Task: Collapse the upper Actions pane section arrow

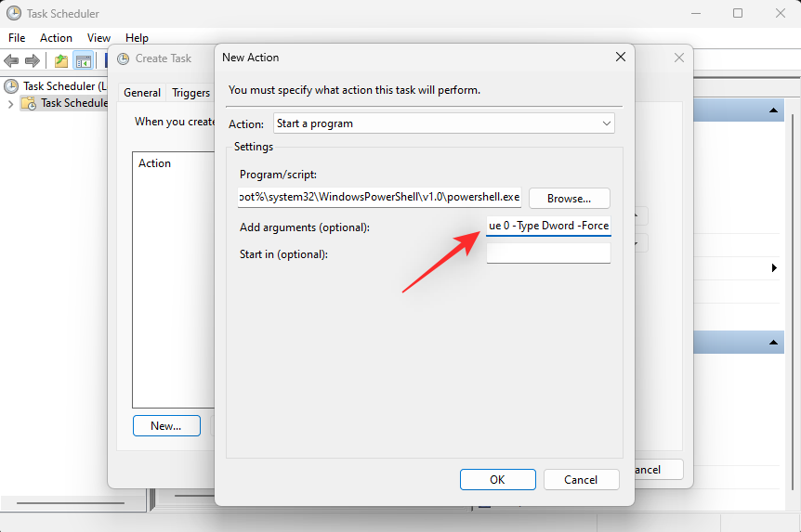Action: 773,110
